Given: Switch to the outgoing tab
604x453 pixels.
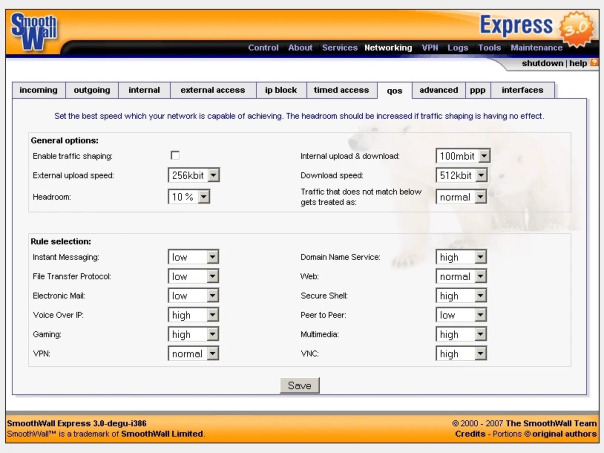Looking at the screenshot, I should point(92,90).
